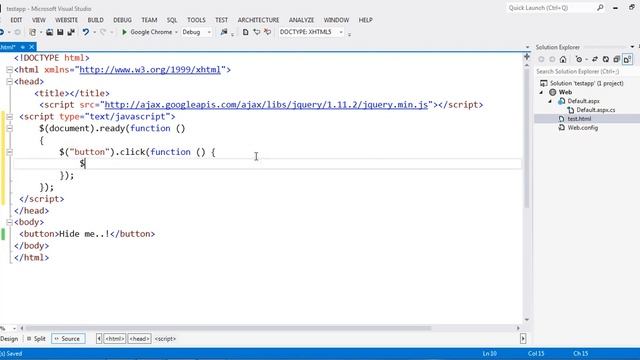Click the Home icon in Solution Explorer

(563, 60)
